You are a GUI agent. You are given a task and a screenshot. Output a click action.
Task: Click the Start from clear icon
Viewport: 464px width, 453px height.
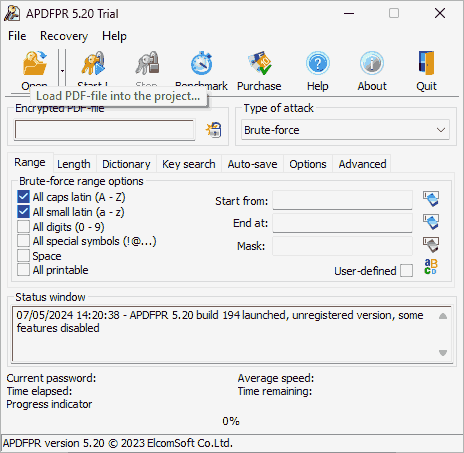coord(431,199)
